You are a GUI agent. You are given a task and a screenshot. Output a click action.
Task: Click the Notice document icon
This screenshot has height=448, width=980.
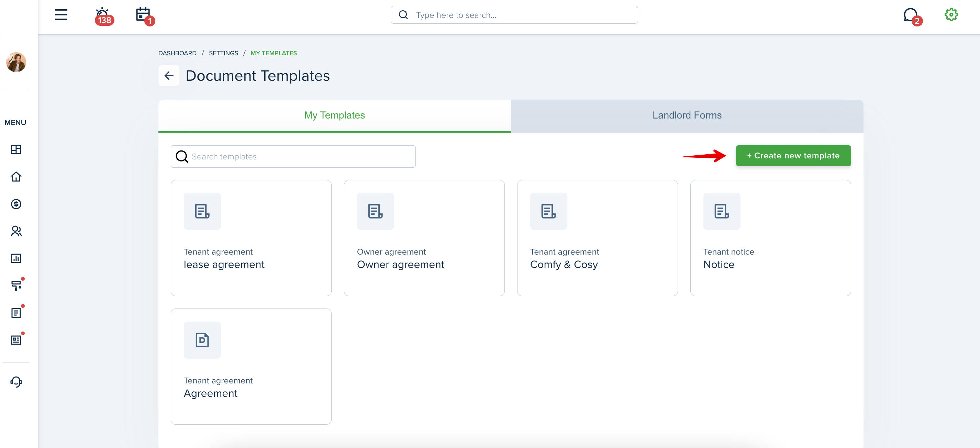click(722, 211)
